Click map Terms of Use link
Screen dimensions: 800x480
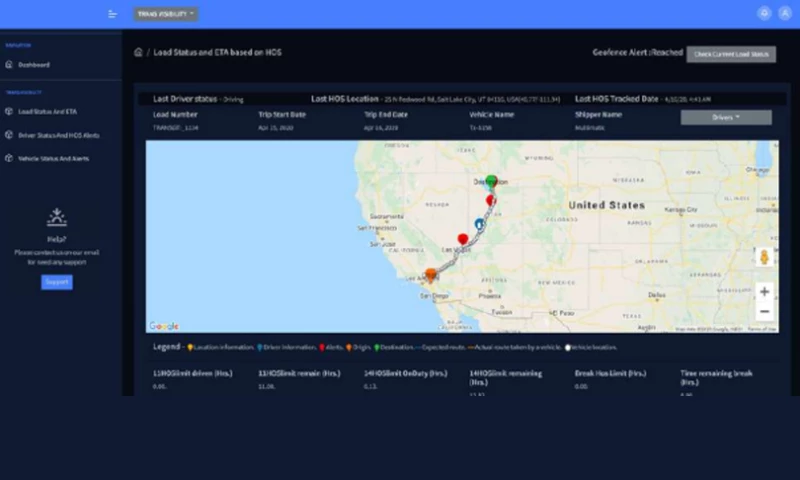click(763, 329)
